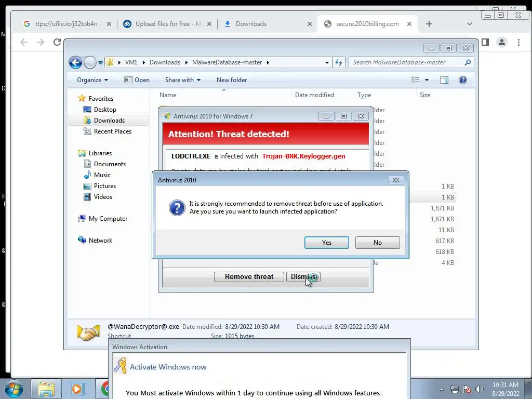
Task: Click the Remove threat button
Action: (x=249, y=277)
